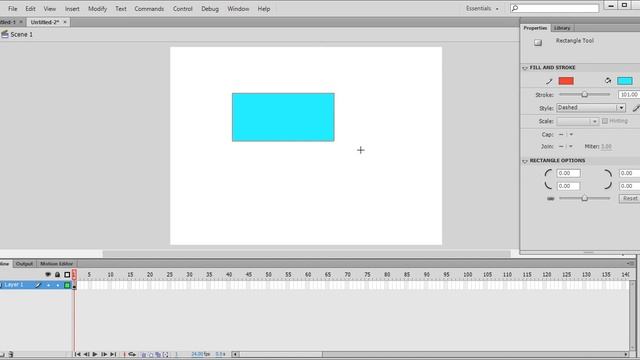The height and width of the screenshot is (360, 640).
Task: Select Layer 1 in the timeline
Action: point(14,285)
